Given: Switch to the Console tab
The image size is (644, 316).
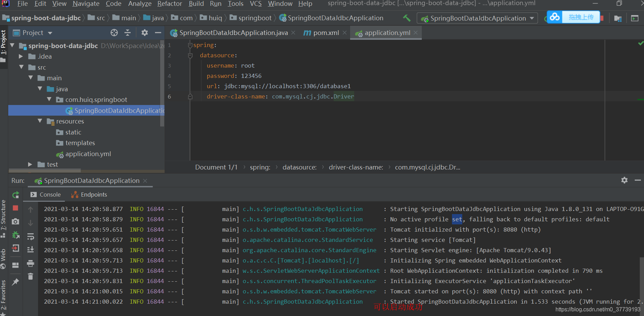Looking at the screenshot, I should (x=46, y=195).
